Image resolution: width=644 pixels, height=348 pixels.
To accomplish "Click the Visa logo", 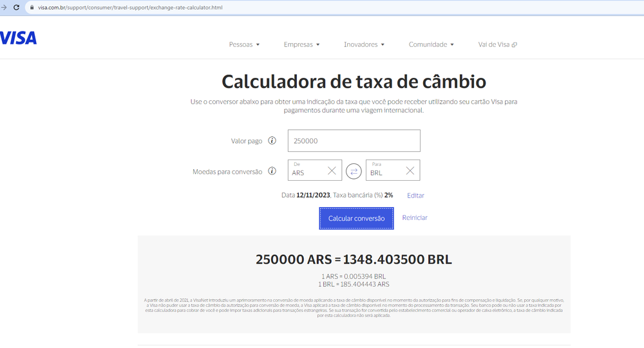I will (x=19, y=38).
